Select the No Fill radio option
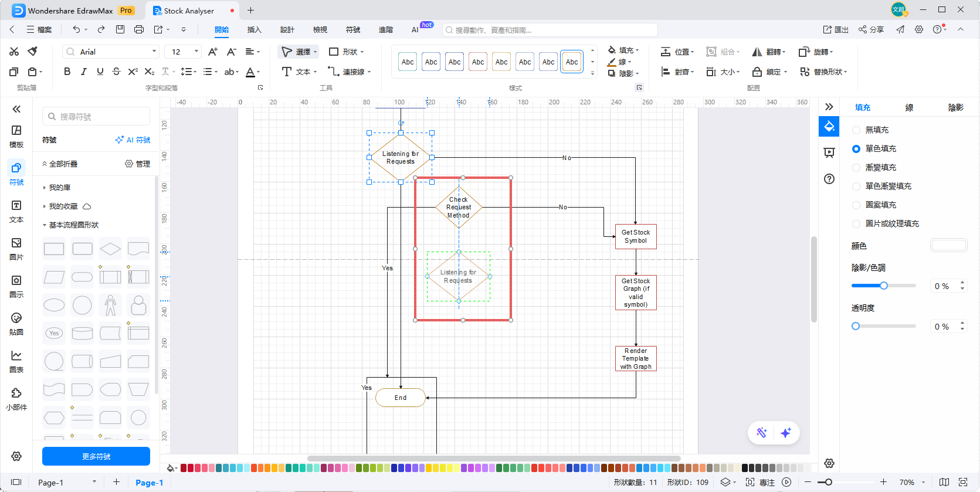 click(856, 130)
